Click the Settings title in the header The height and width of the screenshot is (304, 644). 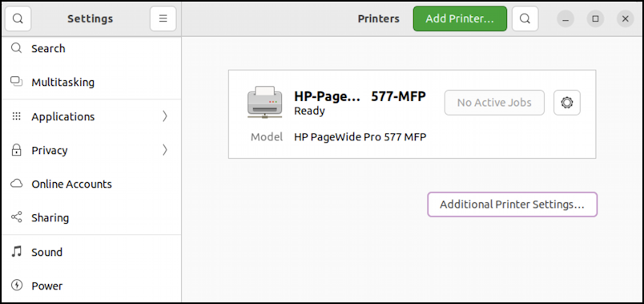pyautogui.click(x=90, y=19)
